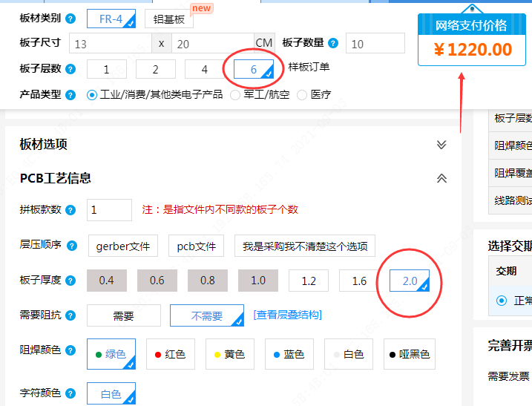532x406 pixels.
Task: Select 医疗 product type radio button
Action: [302, 95]
